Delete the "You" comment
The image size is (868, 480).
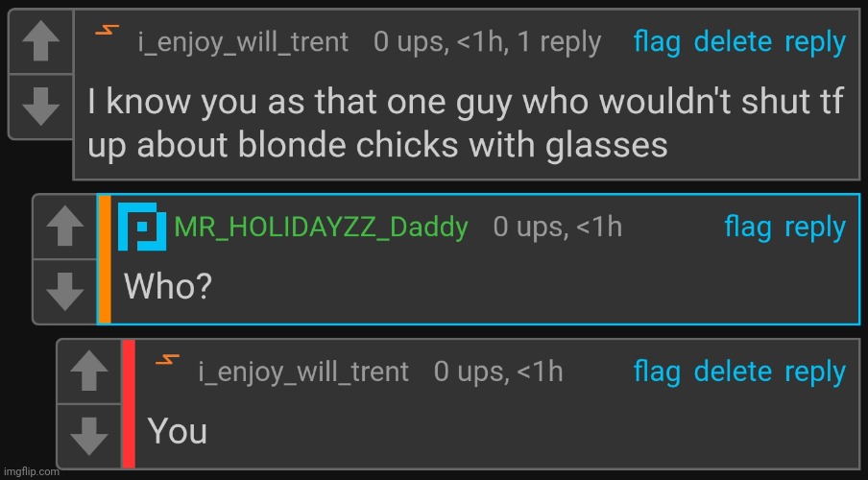(733, 372)
